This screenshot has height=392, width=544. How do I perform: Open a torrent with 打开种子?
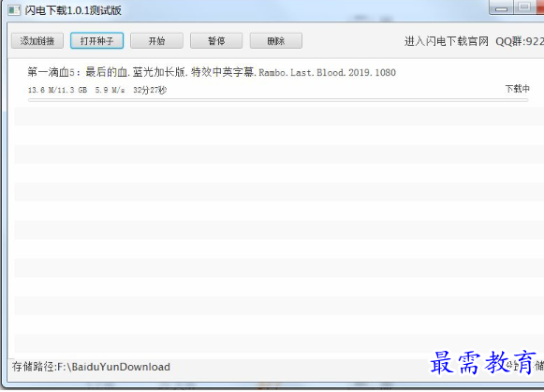[x=96, y=41]
